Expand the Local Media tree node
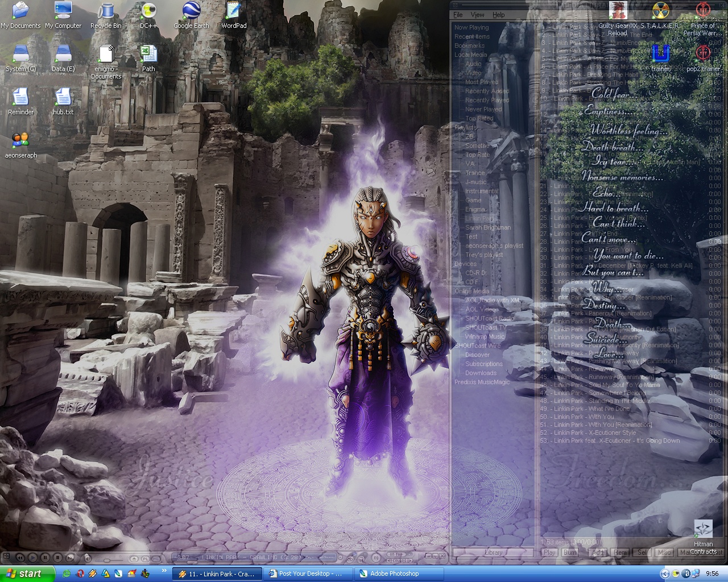Image resolution: width=728 pixels, height=582 pixels. tap(470, 55)
